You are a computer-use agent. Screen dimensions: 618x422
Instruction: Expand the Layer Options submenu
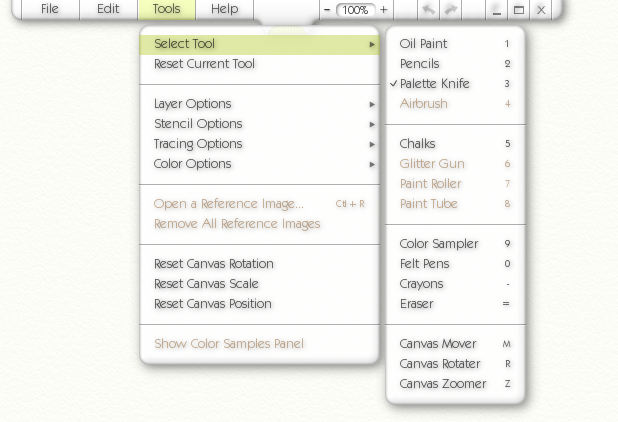point(193,104)
